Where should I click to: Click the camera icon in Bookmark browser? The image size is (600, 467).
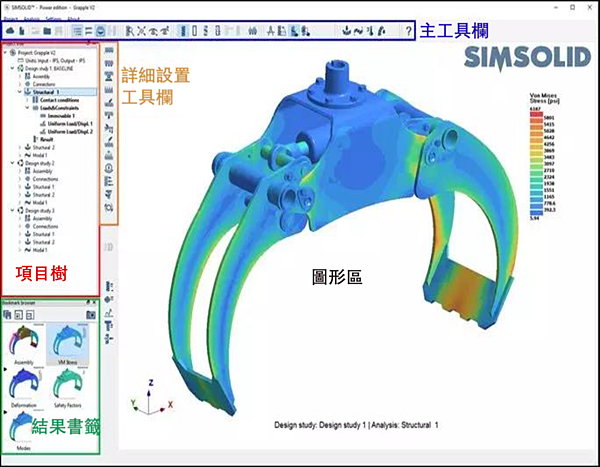click(91, 315)
